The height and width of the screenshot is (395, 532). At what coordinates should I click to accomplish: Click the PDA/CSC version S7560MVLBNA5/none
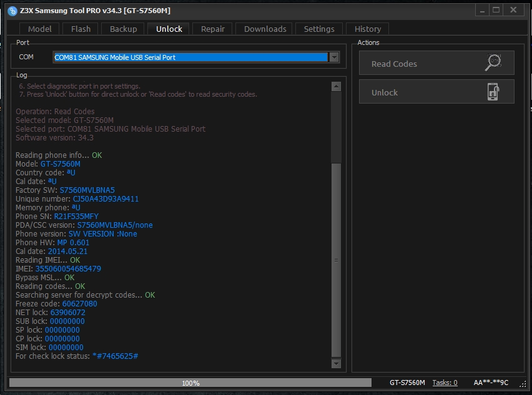point(115,225)
